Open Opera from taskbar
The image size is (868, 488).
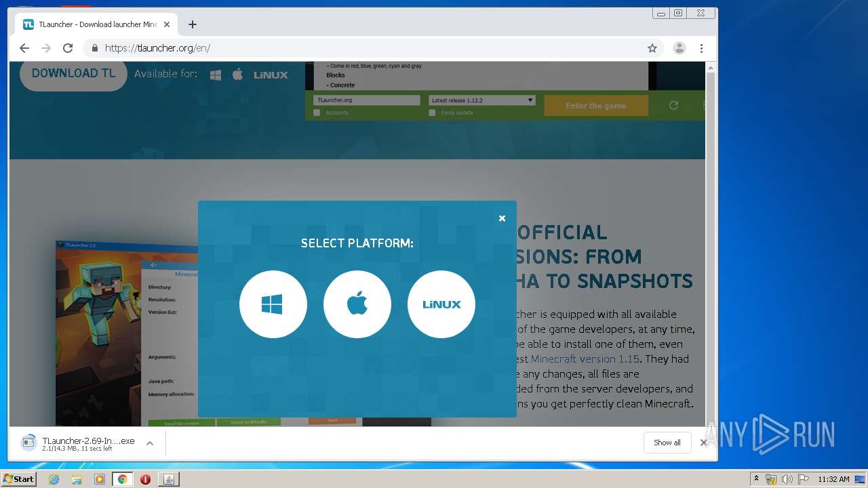click(x=145, y=479)
